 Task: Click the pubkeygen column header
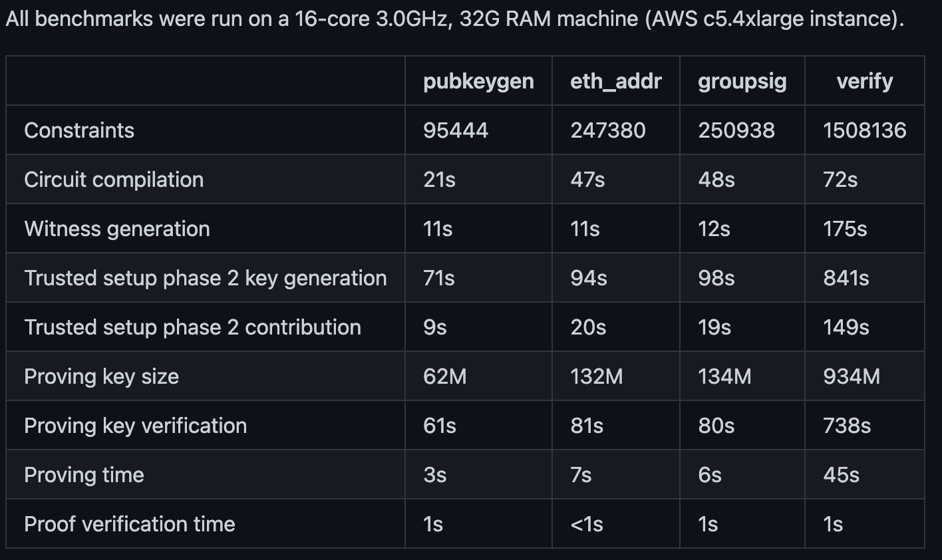click(478, 81)
